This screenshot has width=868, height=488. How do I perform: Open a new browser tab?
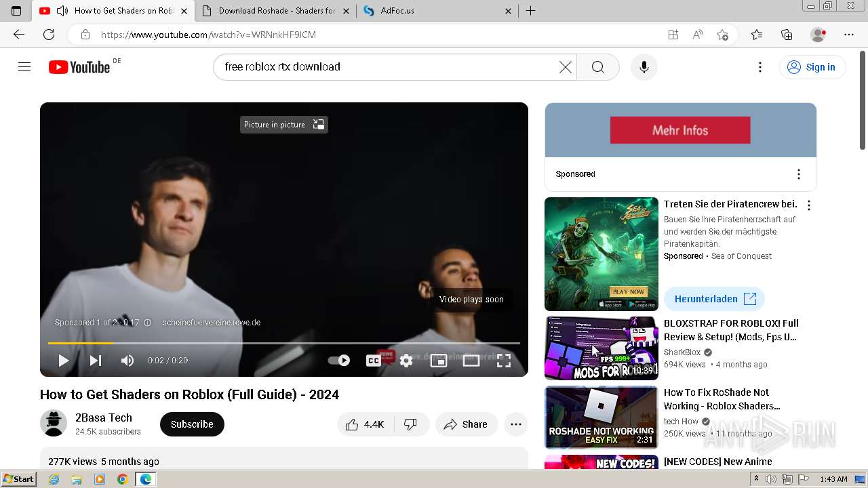530,11
